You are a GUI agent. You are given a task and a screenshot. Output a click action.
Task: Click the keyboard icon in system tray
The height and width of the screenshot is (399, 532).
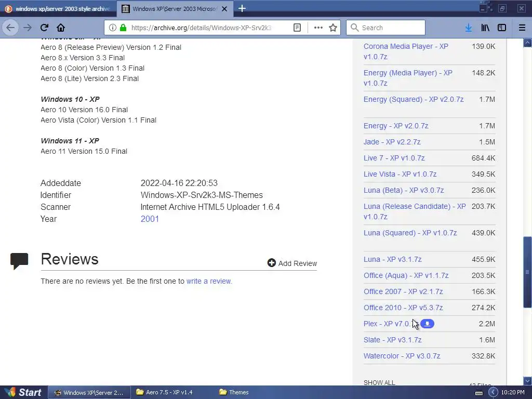478,393
